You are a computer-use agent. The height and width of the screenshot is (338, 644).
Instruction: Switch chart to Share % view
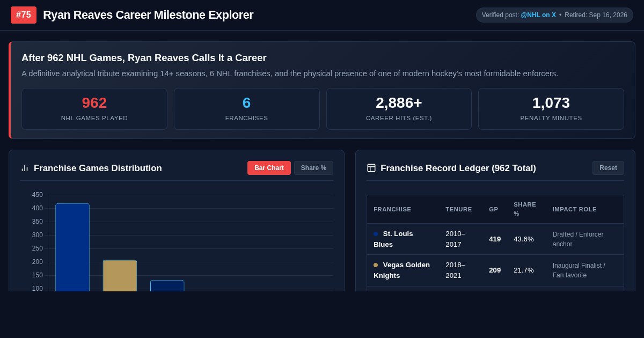(x=313, y=168)
